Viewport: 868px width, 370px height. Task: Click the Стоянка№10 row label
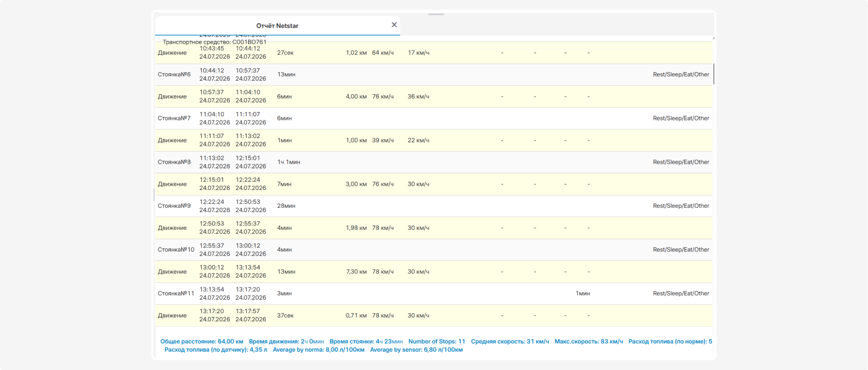176,249
